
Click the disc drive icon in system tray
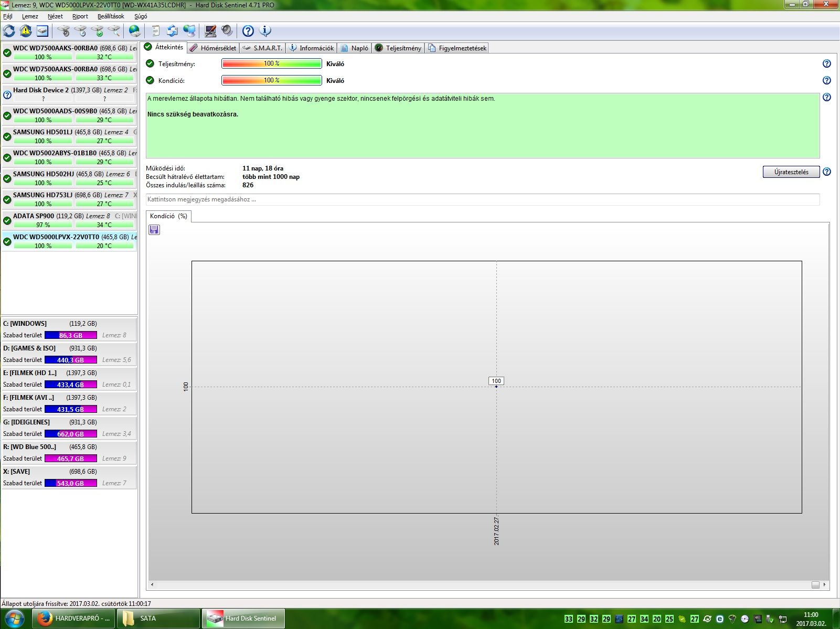coord(745,619)
